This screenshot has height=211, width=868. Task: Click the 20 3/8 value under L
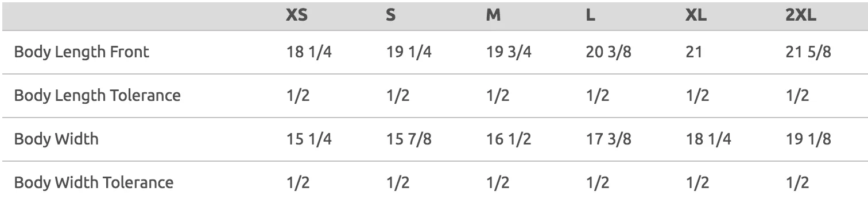(609, 52)
